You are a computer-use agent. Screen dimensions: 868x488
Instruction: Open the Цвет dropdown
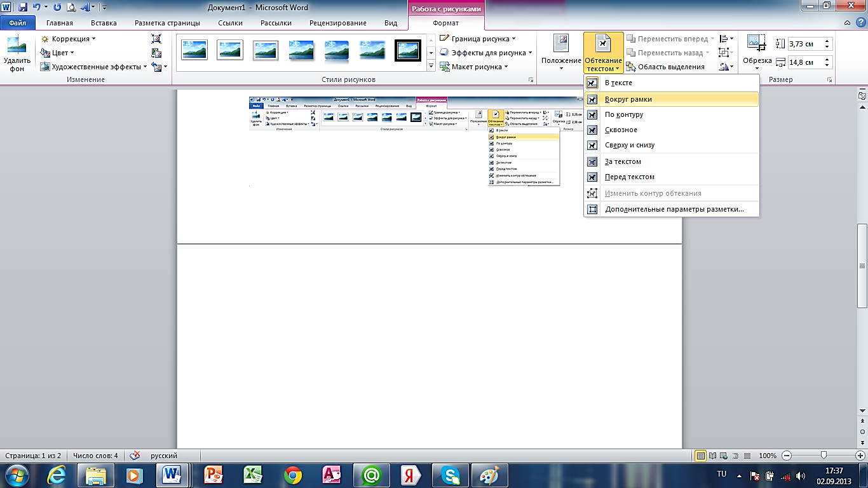point(58,53)
